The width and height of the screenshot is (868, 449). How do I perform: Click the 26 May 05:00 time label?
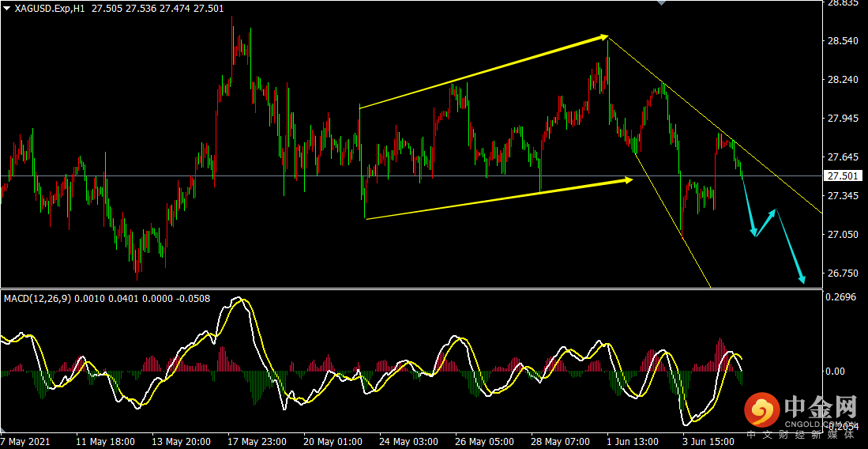click(x=485, y=443)
